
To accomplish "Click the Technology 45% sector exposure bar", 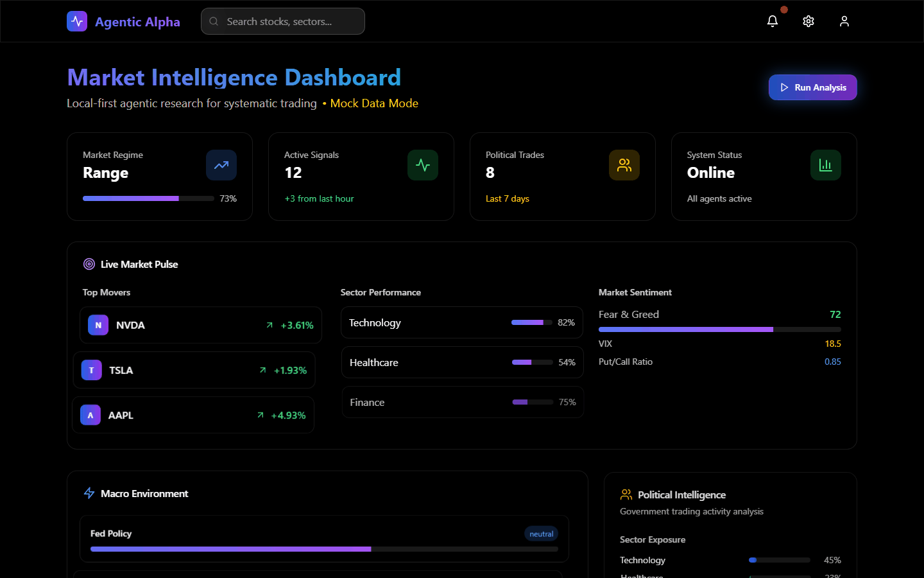I will (780, 560).
